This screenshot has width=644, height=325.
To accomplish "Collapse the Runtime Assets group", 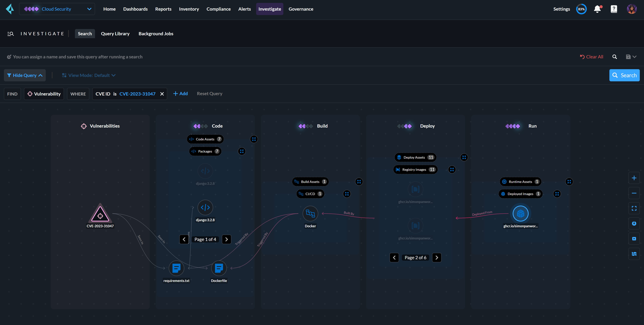I will click(569, 182).
